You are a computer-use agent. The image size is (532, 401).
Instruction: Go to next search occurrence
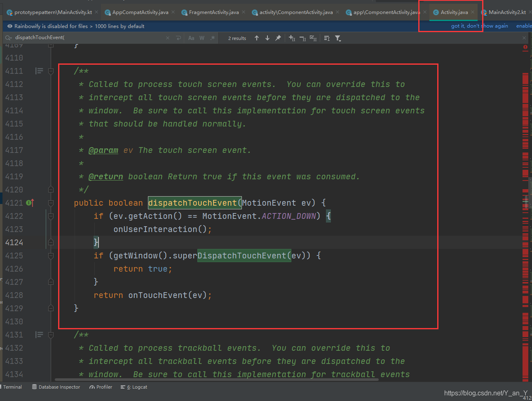pyautogui.click(x=267, y=38)
